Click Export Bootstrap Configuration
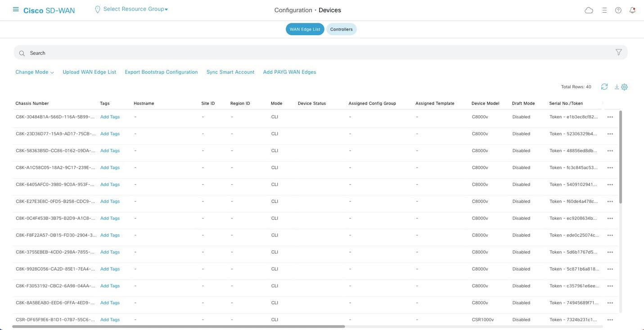This screenshot has height=330, width=644. pos(161,72)
